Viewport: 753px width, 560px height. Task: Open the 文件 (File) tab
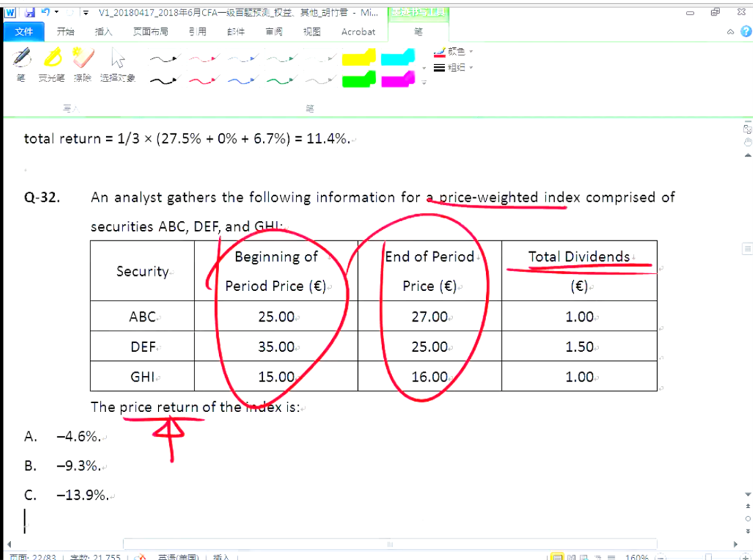(24, 31)
